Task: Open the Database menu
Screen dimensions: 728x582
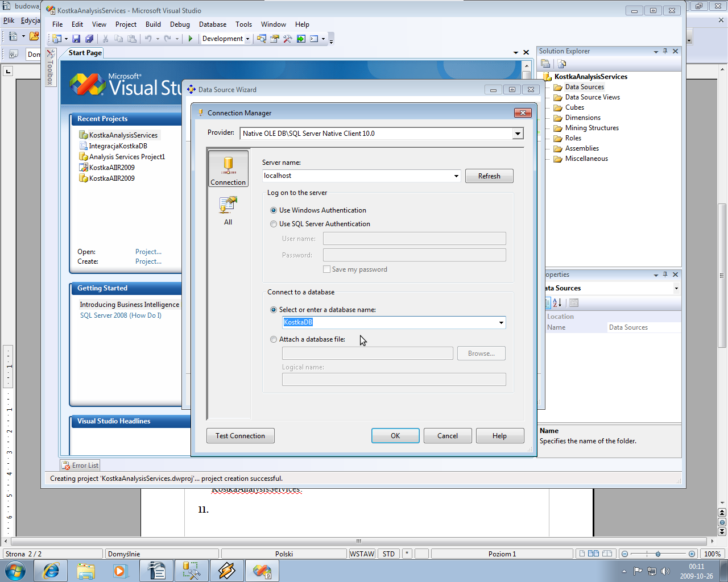Action: tap(213, 24)
